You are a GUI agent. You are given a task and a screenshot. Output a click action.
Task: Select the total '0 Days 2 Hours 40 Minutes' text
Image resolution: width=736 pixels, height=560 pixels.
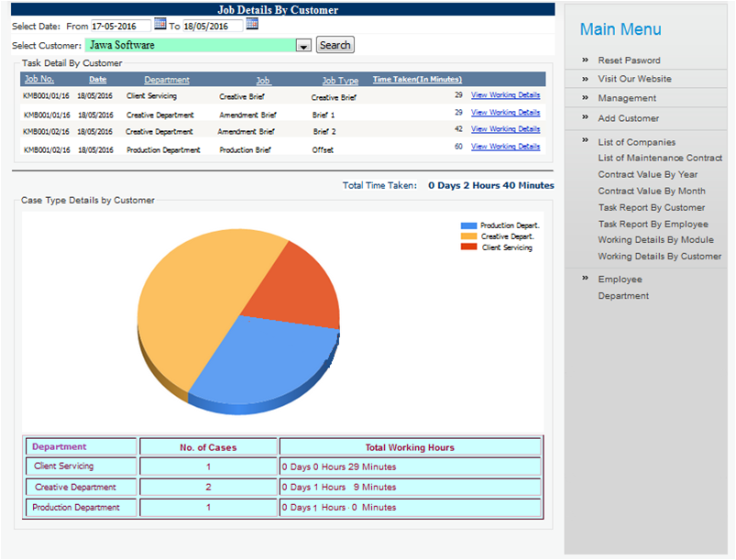click(491, 185)
